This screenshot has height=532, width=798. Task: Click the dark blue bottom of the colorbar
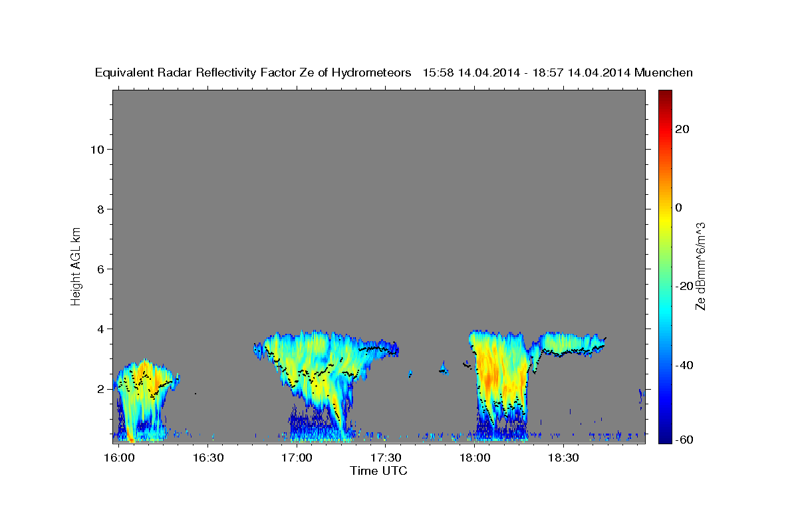(665, 436)
